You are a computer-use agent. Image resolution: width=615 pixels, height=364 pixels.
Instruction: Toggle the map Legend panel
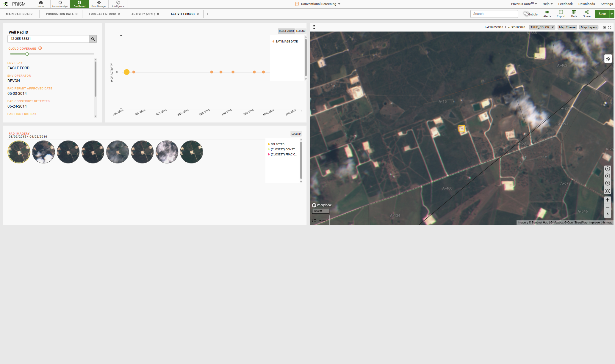pos(320,220)
